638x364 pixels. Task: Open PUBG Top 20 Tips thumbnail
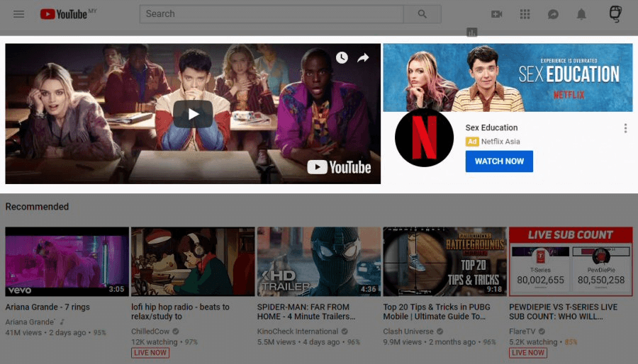tap(444, 261)
